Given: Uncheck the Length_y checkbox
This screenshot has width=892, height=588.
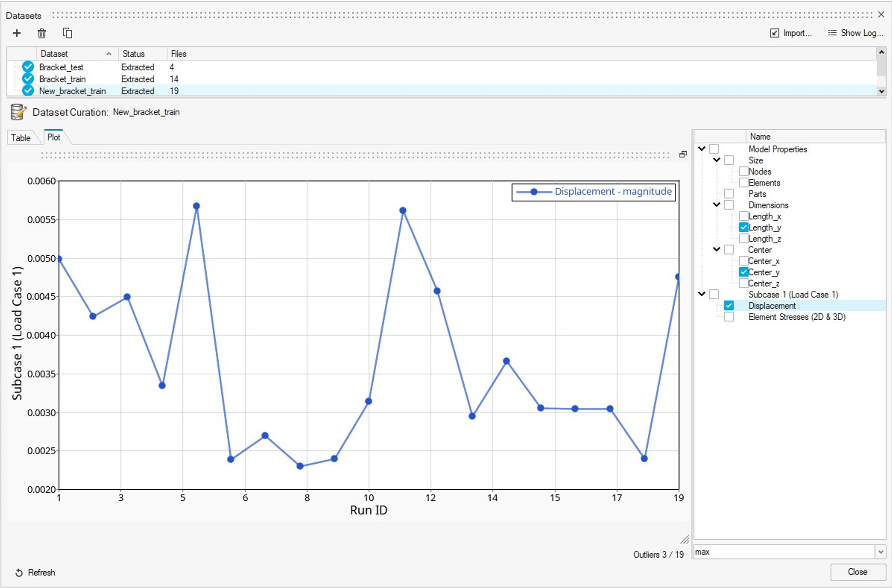Looking at the screenshot, I should pos(744,227).
